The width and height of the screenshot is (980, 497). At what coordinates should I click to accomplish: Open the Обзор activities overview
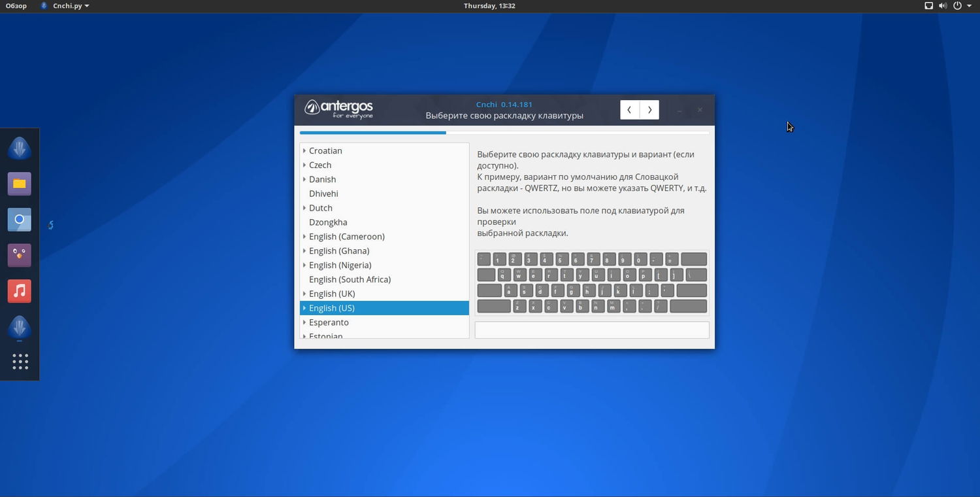[16, 6]
